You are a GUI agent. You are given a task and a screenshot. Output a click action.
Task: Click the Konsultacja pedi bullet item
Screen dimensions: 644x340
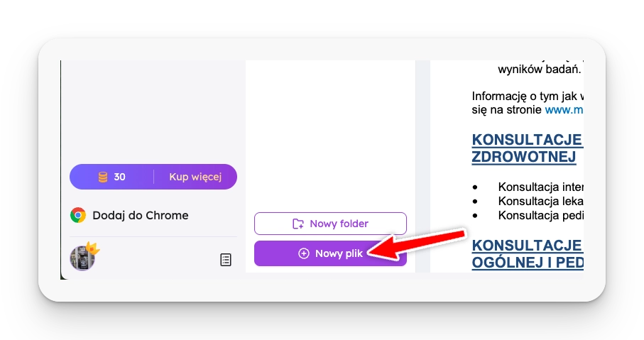pos(540,214)
